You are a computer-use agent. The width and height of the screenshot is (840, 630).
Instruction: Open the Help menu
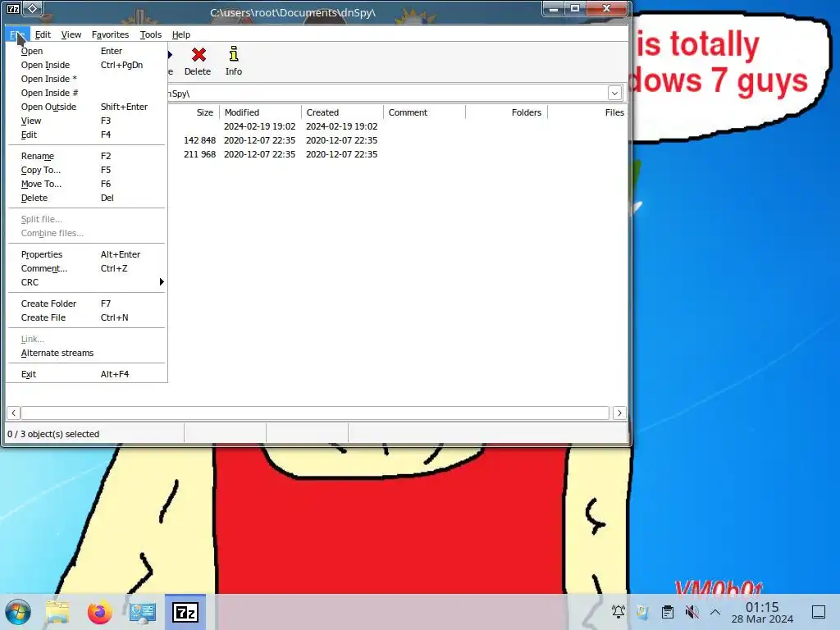point(181,34)
